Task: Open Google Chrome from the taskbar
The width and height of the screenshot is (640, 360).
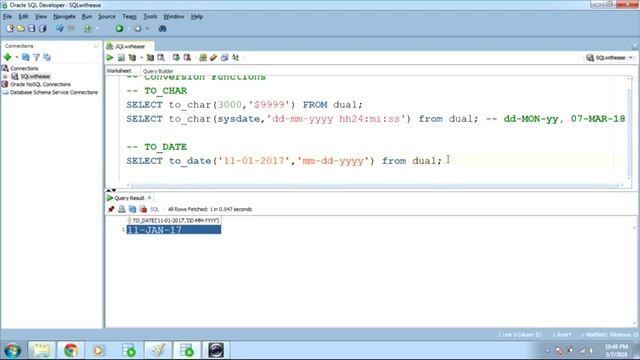Action: [71, 350]
